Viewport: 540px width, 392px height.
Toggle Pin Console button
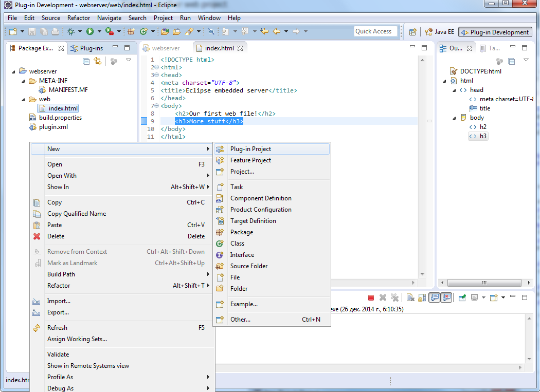click(462, 297)
